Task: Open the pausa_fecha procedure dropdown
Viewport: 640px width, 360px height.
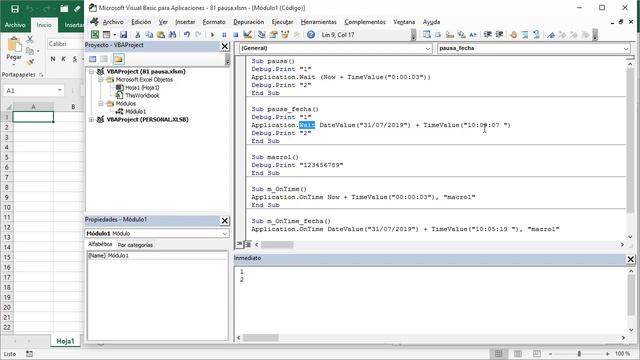Action: 626,48
